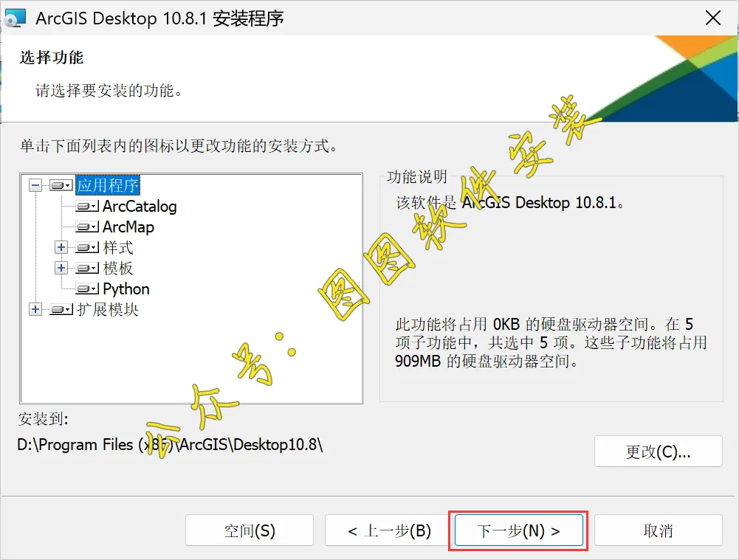Click the 功能说明 group title
The image size is (739, 560).
tap(417, 176)
